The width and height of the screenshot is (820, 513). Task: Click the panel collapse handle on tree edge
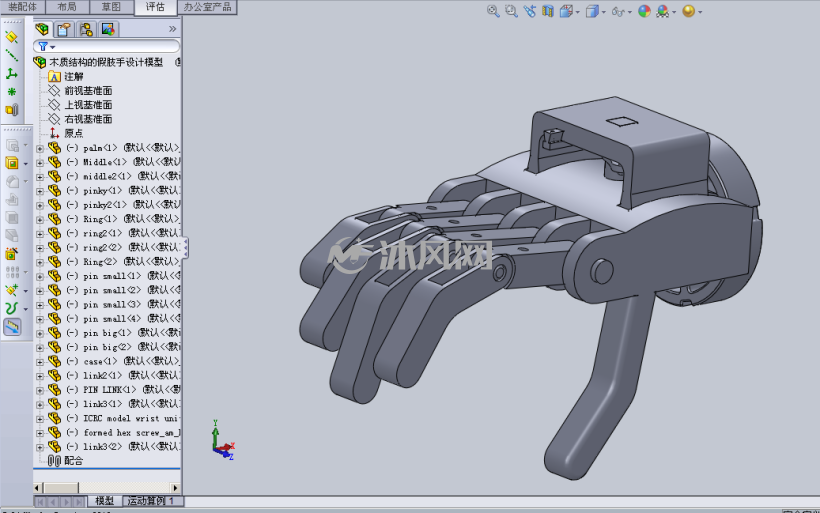185,247
